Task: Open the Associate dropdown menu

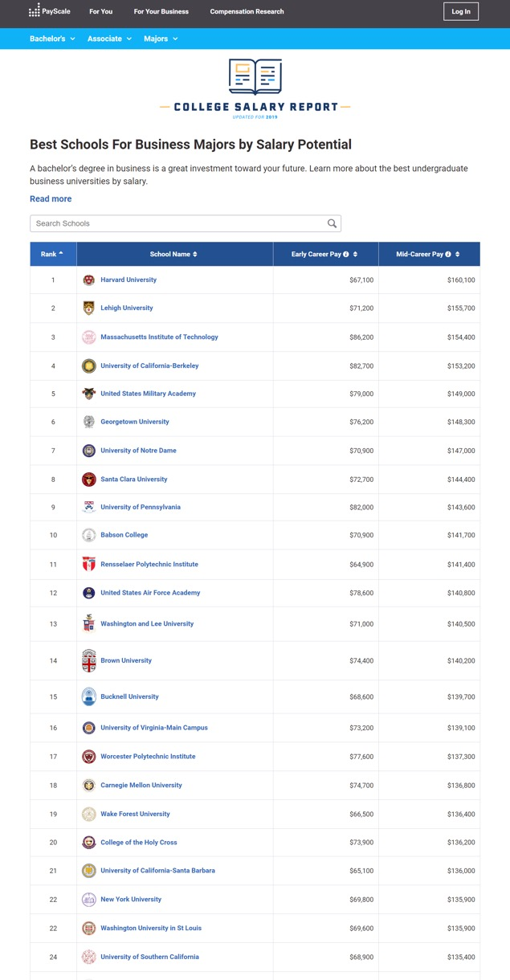Action: [x=109, y=39]
